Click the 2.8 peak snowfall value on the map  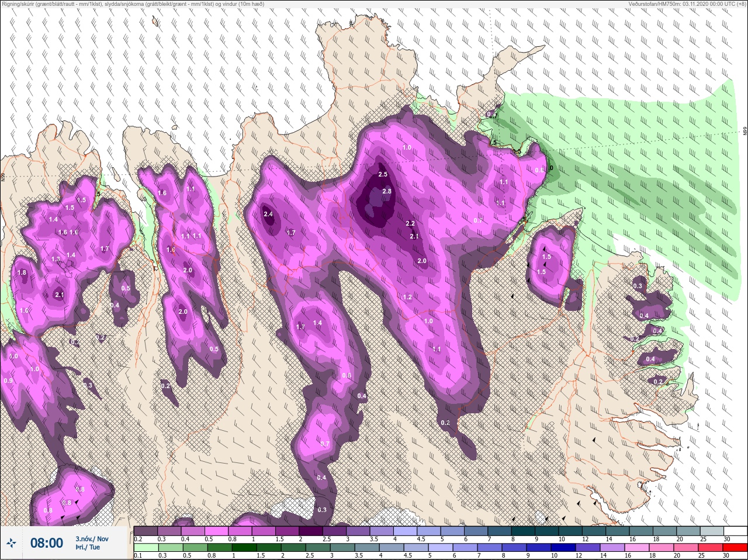[x=386, y=191]
